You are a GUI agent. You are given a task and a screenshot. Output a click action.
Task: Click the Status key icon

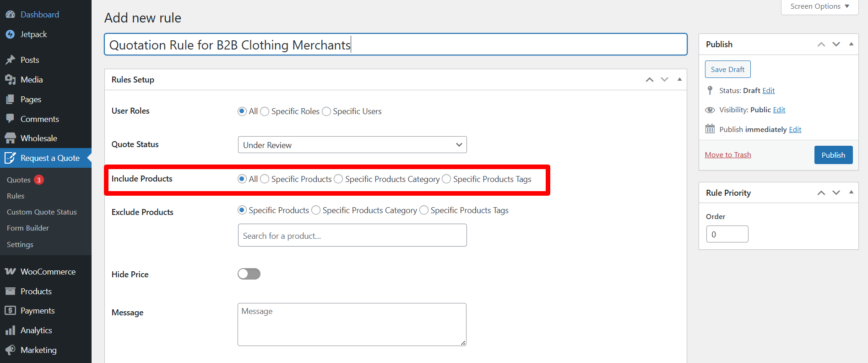710,90
